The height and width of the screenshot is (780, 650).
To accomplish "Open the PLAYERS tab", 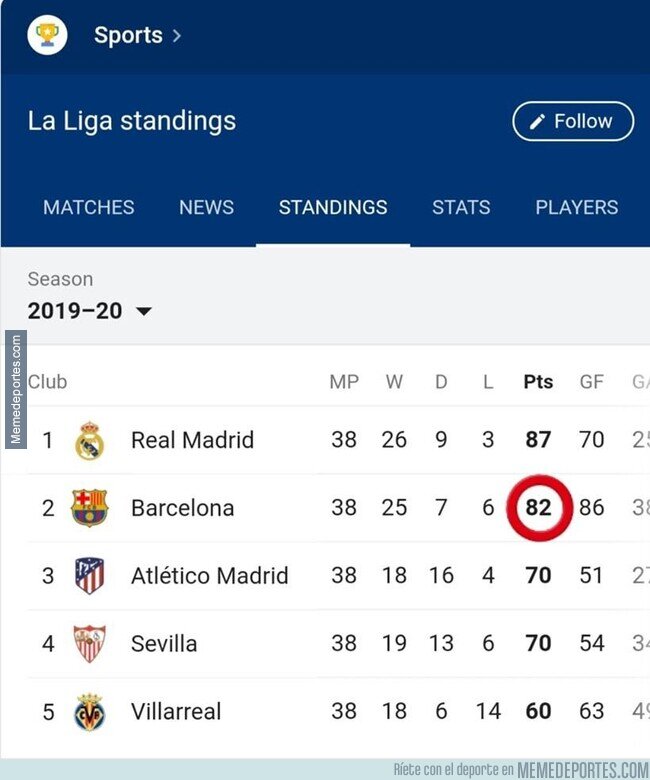I will pyautogui.click(x=576, y=208).
